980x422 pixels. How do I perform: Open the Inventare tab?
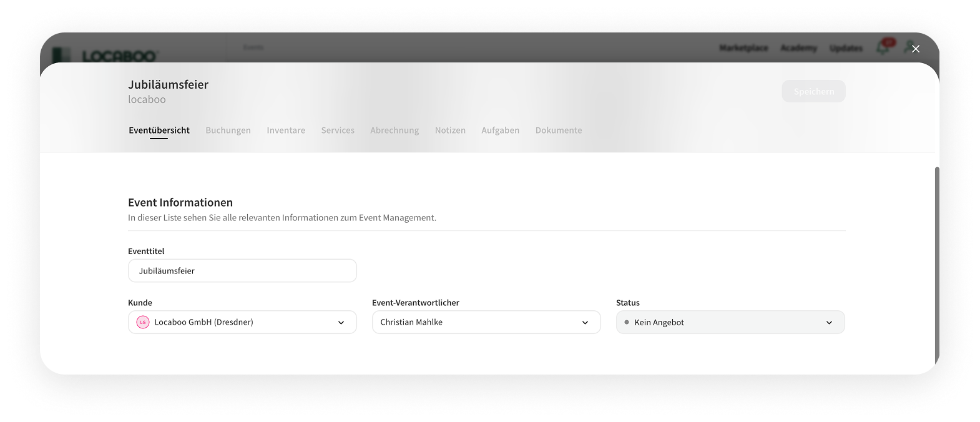tap(286, 130)
